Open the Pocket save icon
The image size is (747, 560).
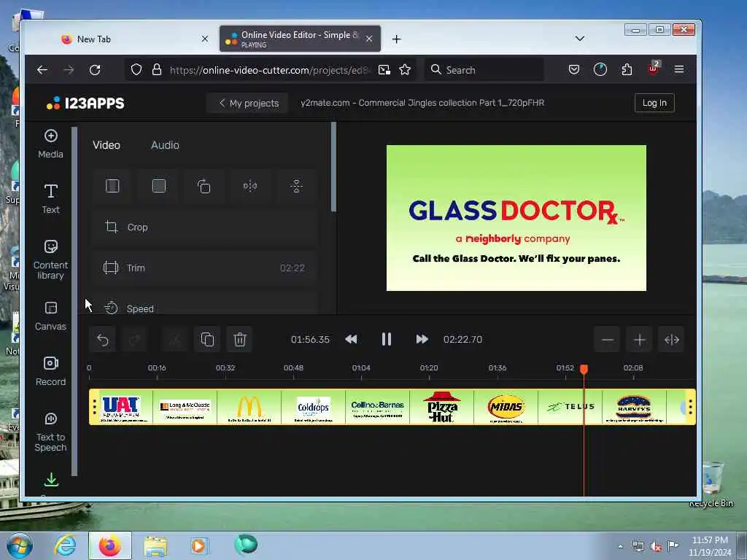click(574, 70)
